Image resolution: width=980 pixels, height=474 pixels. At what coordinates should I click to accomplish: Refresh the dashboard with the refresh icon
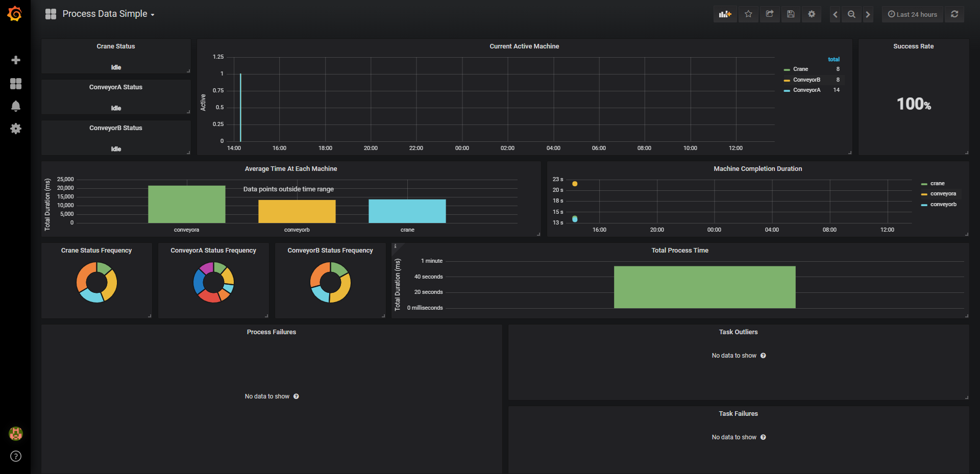954,14
